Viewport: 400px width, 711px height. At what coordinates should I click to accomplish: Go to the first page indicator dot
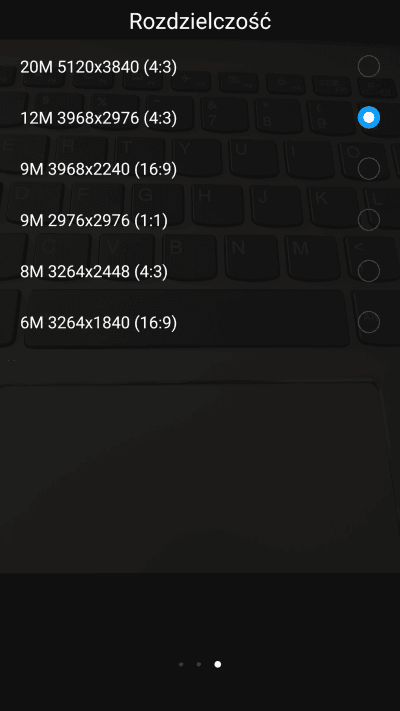click(181, 664)
